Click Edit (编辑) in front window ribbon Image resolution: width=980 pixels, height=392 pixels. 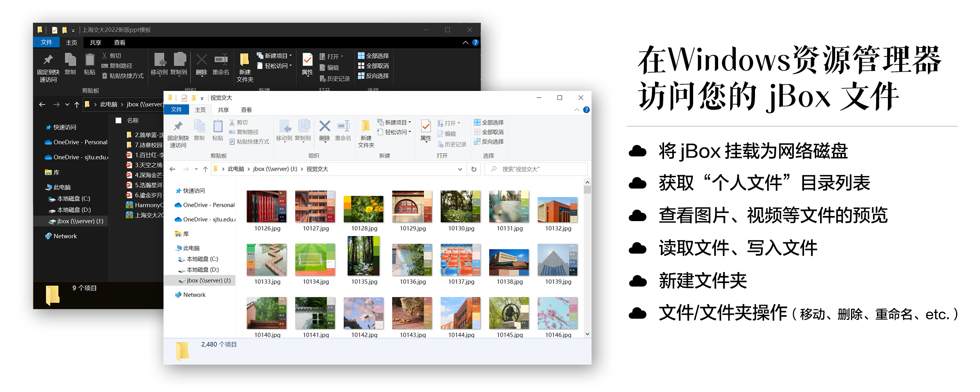tap(446, 134)
